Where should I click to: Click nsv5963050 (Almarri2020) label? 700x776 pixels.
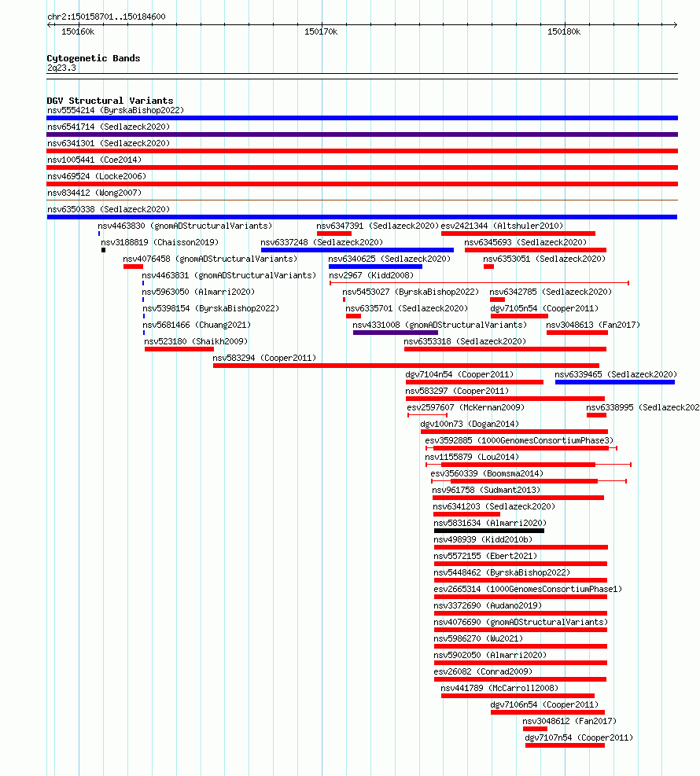click(198, 292)
